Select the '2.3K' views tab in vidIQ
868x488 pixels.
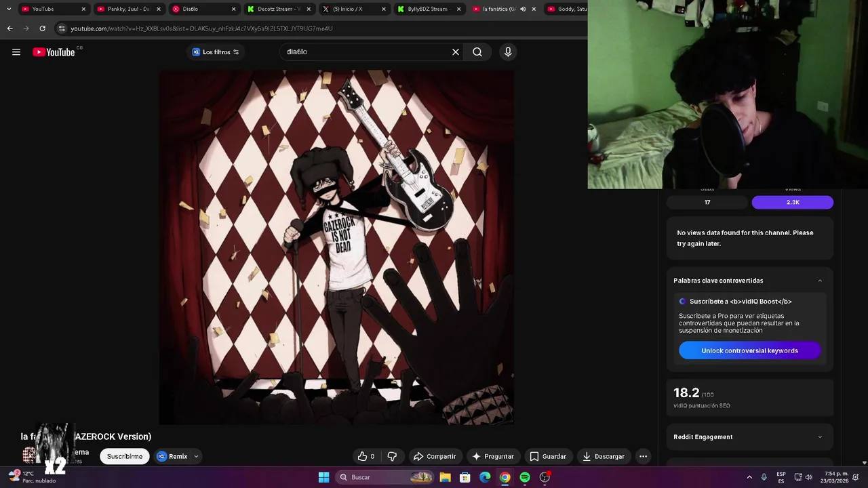coord(793,202)
